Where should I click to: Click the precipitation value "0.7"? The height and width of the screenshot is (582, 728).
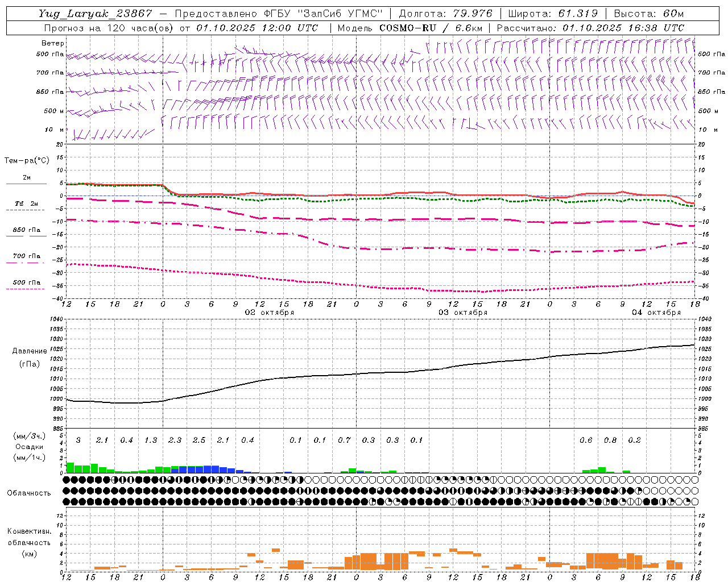pyautogui.click(x=344, y=440)
